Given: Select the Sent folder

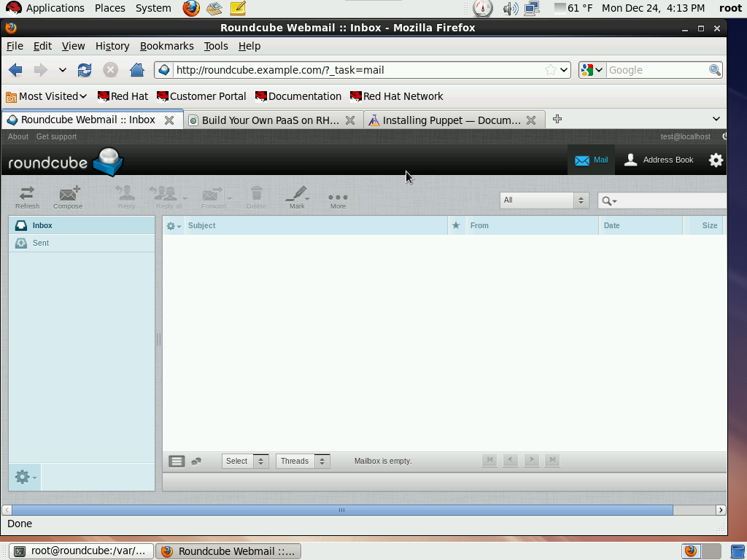Looking at the screenshot, I should (x=82, y=243).
